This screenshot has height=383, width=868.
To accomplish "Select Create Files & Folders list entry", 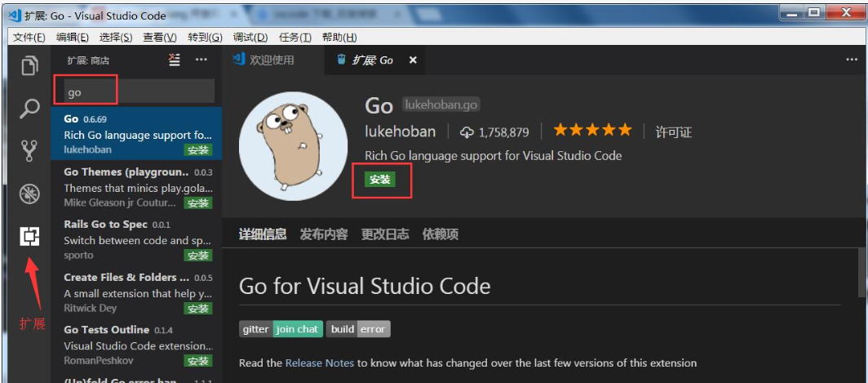I will pyautogui.click(x=136, y=292).
